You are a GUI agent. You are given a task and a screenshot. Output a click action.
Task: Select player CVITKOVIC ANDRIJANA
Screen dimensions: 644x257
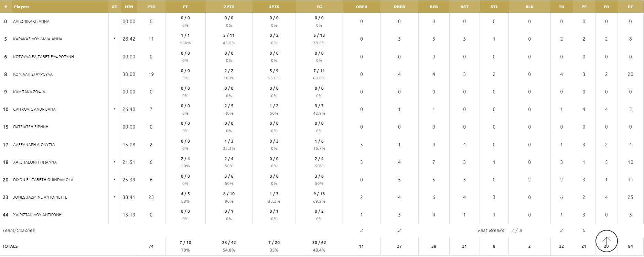pyautogui.click(x=34, y=109)
